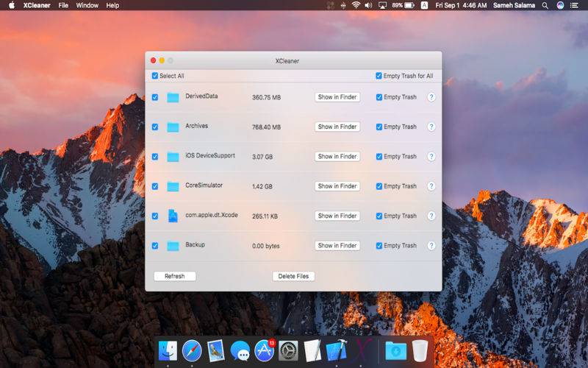Uncheck the iOS DeviceSupport selection checkbox

coord(155,157)
